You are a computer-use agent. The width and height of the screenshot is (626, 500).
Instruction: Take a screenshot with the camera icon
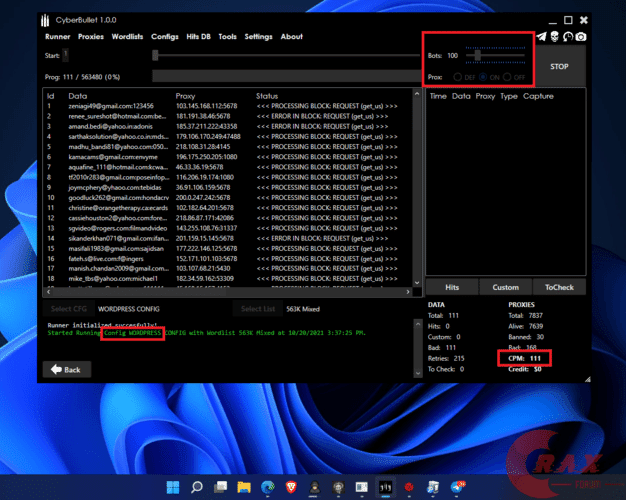pos(581,37)
